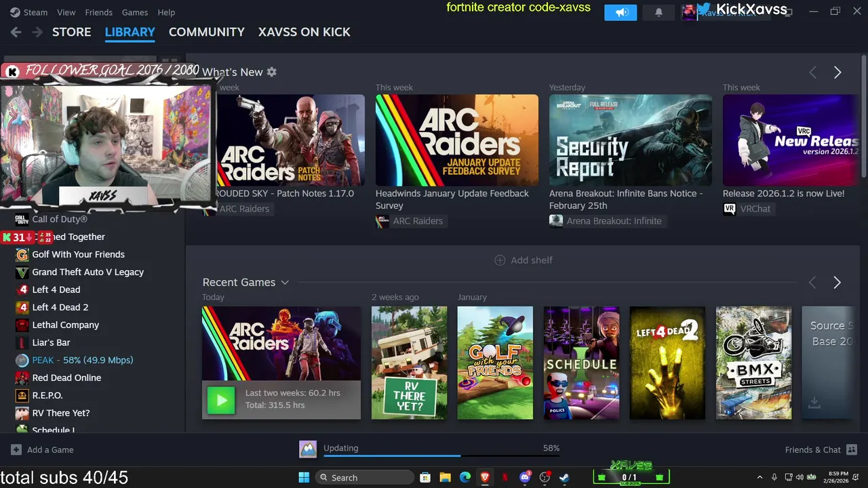This screenshot has height=488, width=868.
Task: Click the Add shelf button
Action: [524, 260]
